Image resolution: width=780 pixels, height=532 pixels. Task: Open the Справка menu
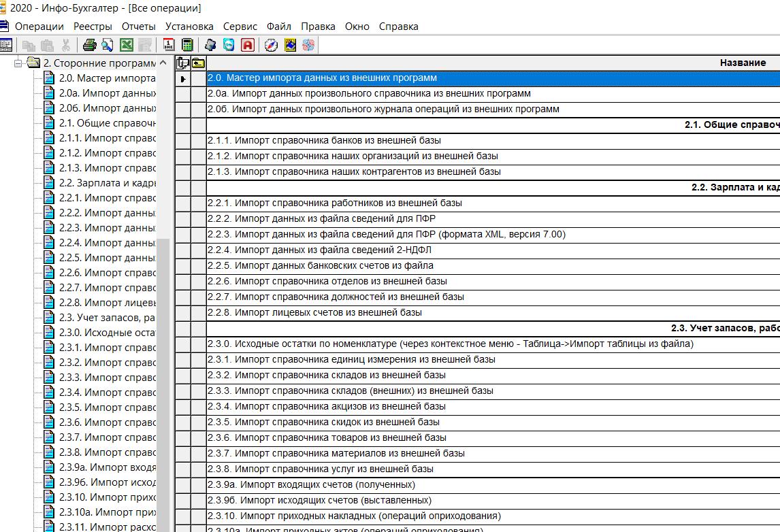point(398,27)
